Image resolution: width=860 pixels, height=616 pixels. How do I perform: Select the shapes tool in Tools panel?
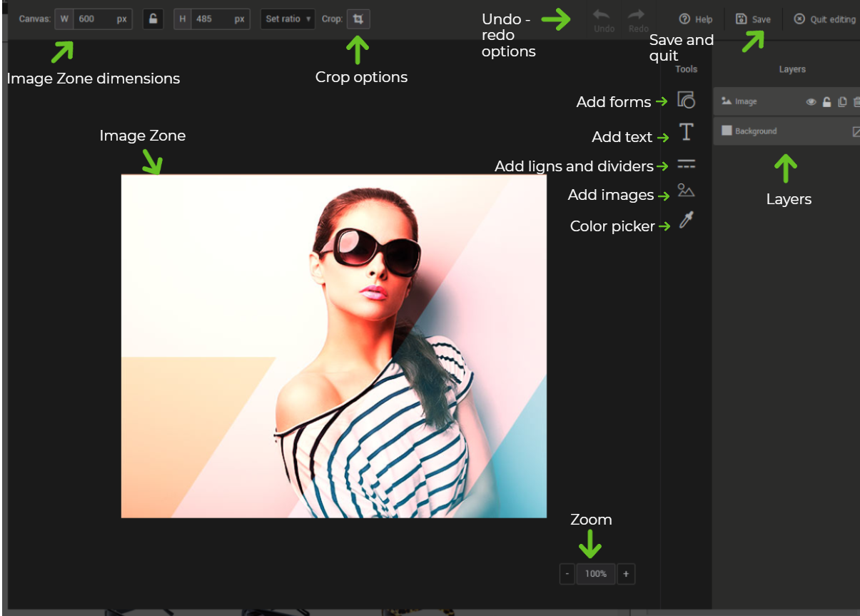point(686,100)
